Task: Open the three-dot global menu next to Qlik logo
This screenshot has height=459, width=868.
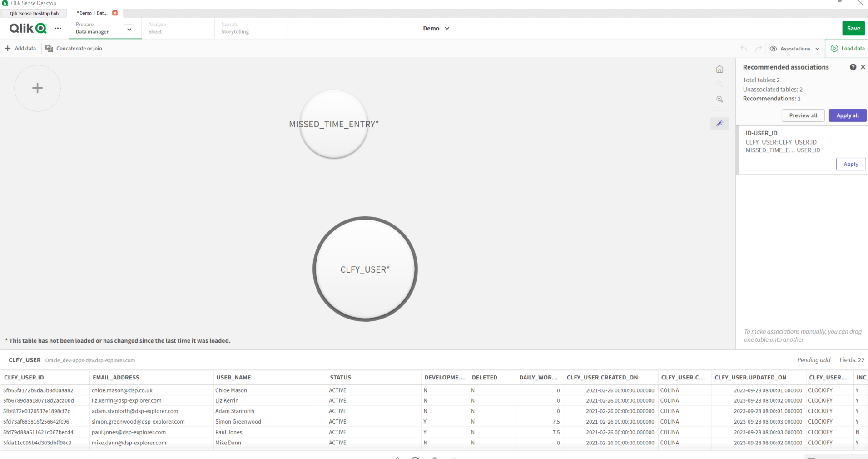Action: pos(58,28)
